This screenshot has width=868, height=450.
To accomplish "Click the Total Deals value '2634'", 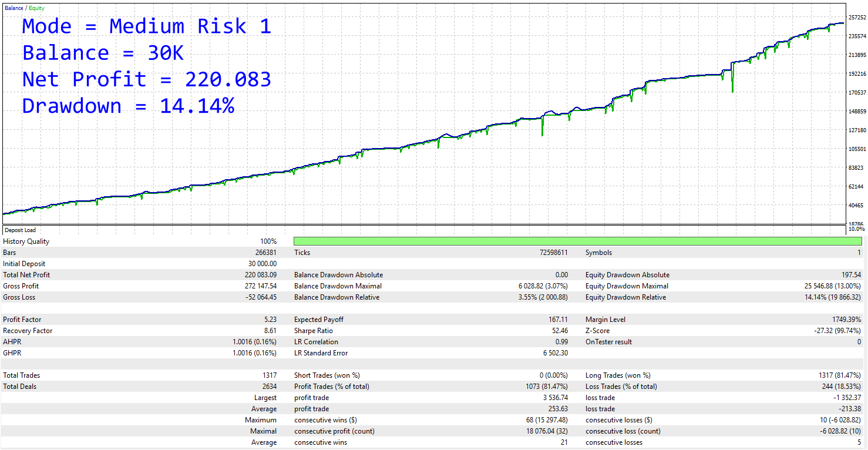I will click(x=270, y=387).
